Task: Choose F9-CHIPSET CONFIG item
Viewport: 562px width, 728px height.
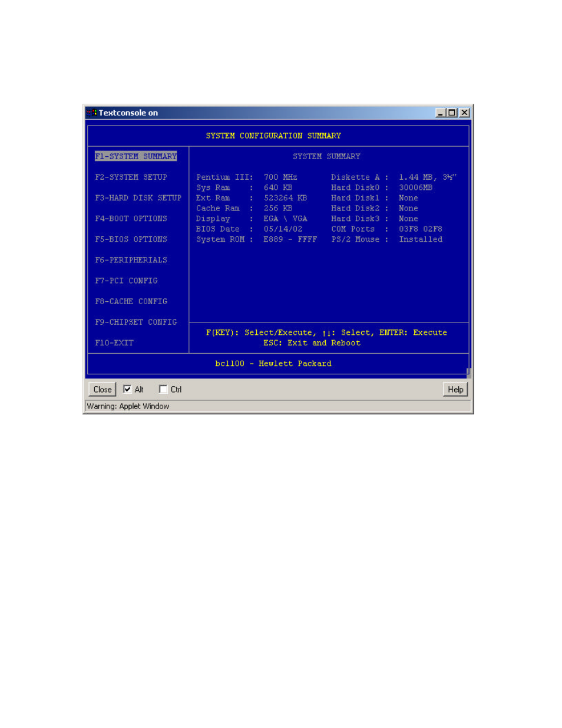Action: click(x=135, y=322)
